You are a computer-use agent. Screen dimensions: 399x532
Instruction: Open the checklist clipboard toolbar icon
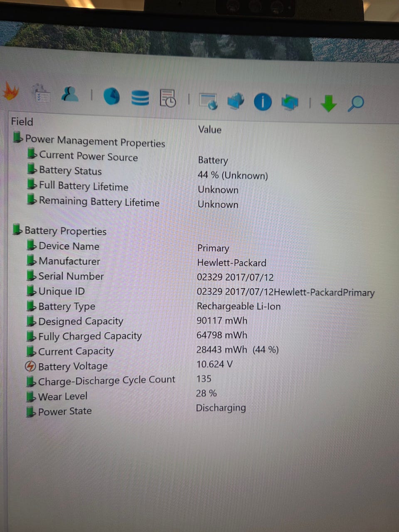click(x=41, y=93)
